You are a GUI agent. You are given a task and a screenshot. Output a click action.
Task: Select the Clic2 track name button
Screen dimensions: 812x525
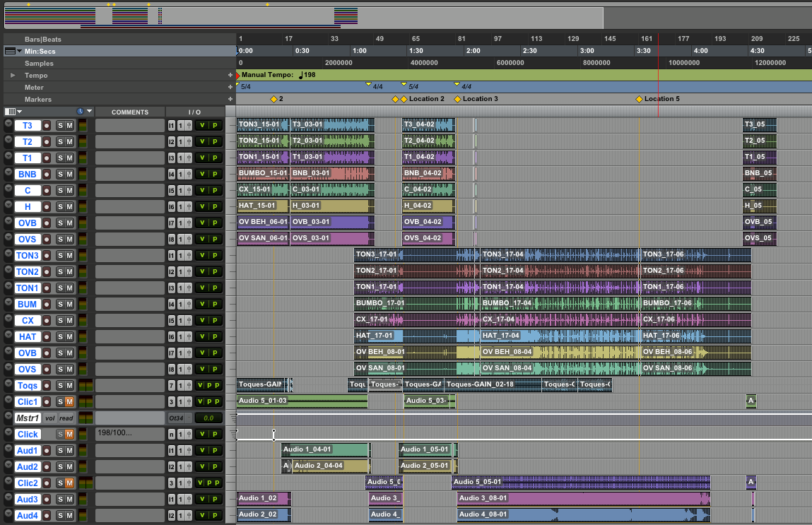click(28, 483)
